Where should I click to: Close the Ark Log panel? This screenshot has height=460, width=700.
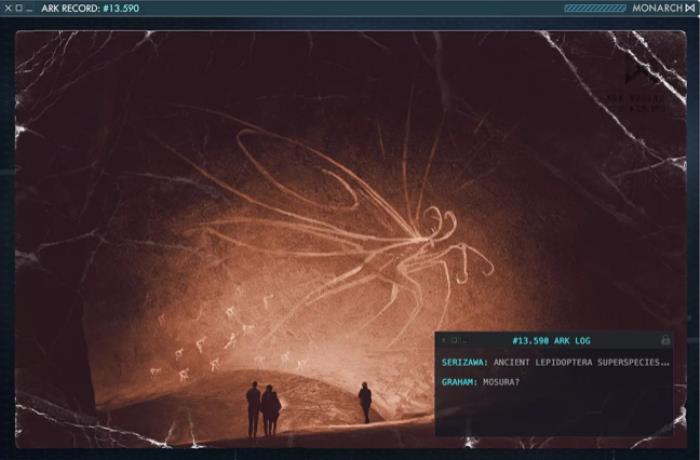tap(443, 340)
